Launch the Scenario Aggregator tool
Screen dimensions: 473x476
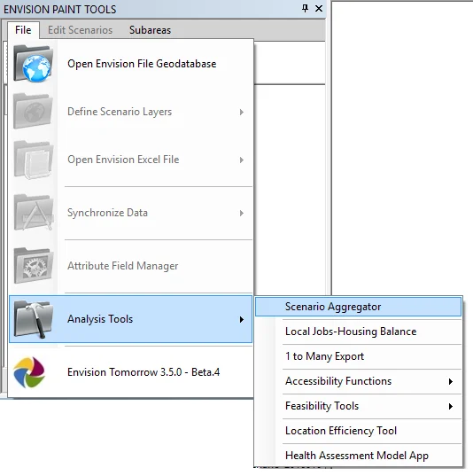pyautogui.click(x=359, y=307)
